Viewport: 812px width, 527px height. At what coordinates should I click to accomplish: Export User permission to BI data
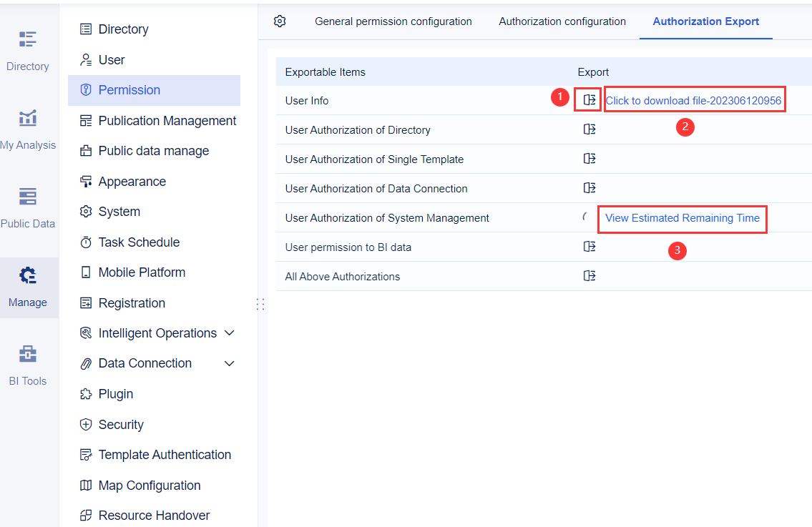[589, 246]
